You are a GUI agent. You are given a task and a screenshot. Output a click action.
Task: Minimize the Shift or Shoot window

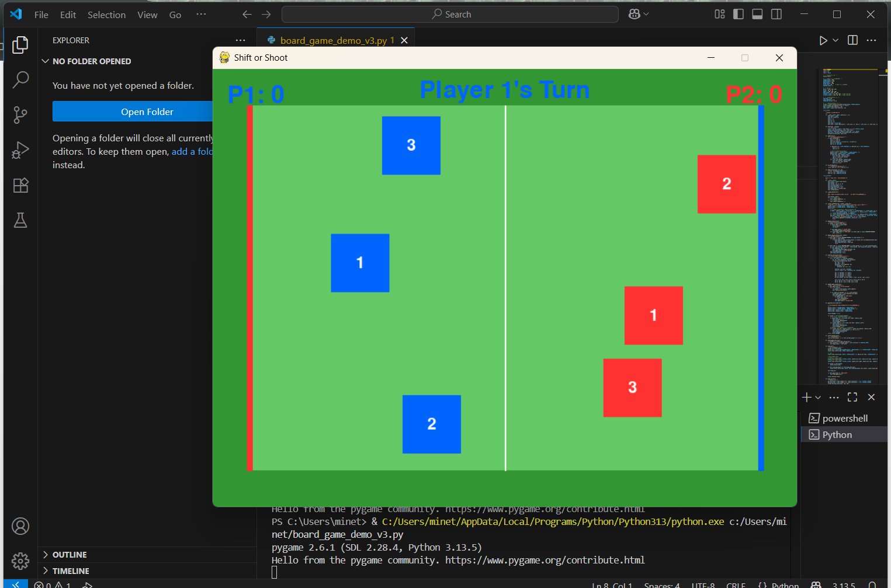coord(711,57)
